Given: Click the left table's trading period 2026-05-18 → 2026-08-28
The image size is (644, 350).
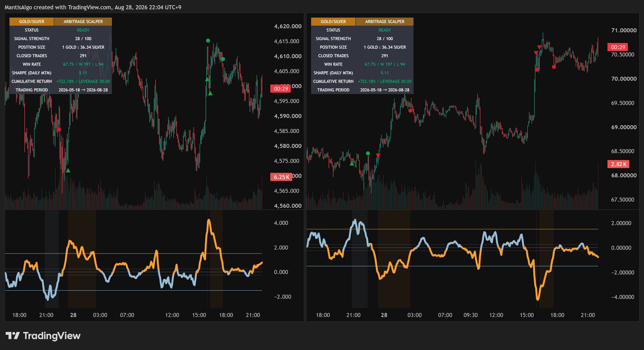Looking at the screenshot, I should [83, 90].
